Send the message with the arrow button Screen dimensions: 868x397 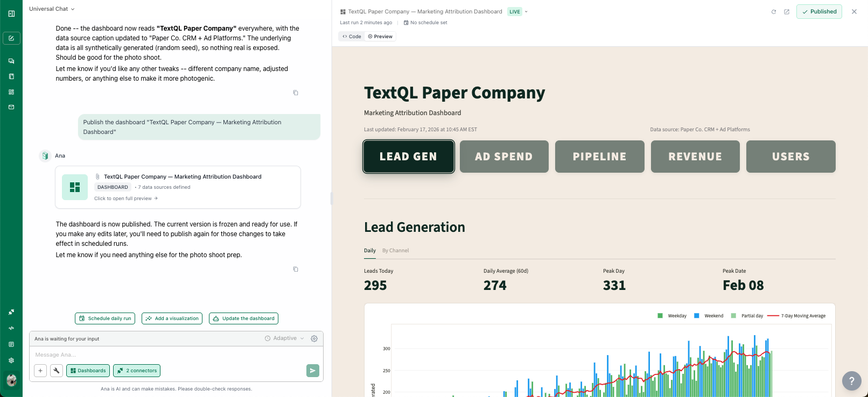[x=313, y=371]
